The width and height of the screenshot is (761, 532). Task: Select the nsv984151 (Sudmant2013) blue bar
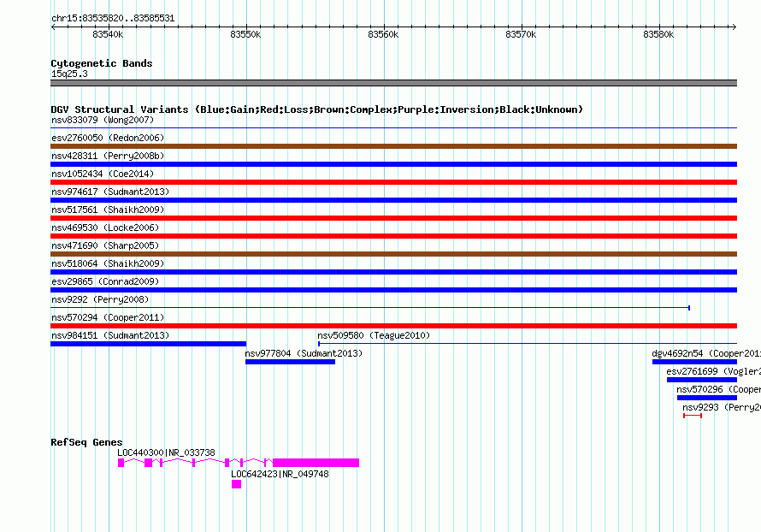click(148, 344)
